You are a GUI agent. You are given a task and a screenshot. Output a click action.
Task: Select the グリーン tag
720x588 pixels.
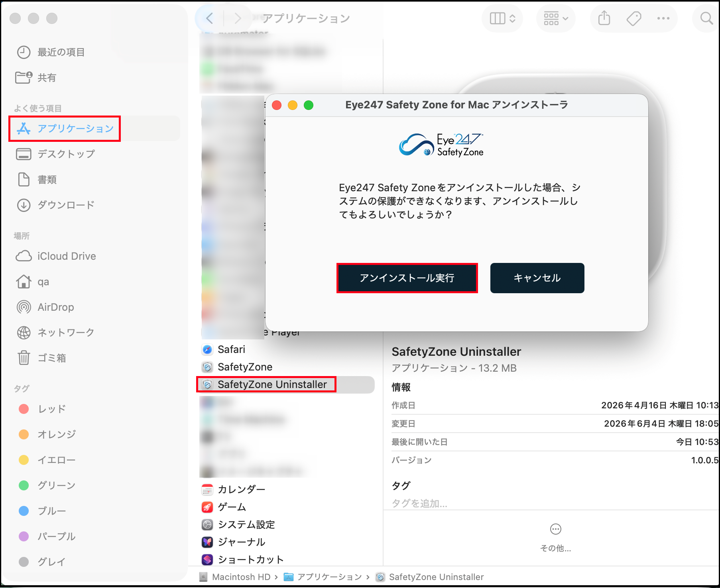47,486
